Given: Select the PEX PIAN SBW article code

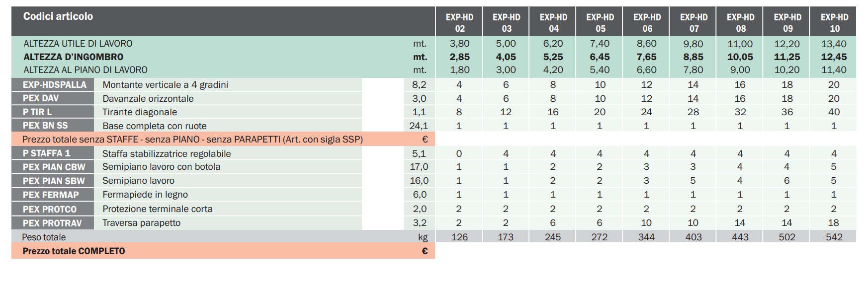Looking at the screenshot, I should pyautogui.click(x=54, y=181).
